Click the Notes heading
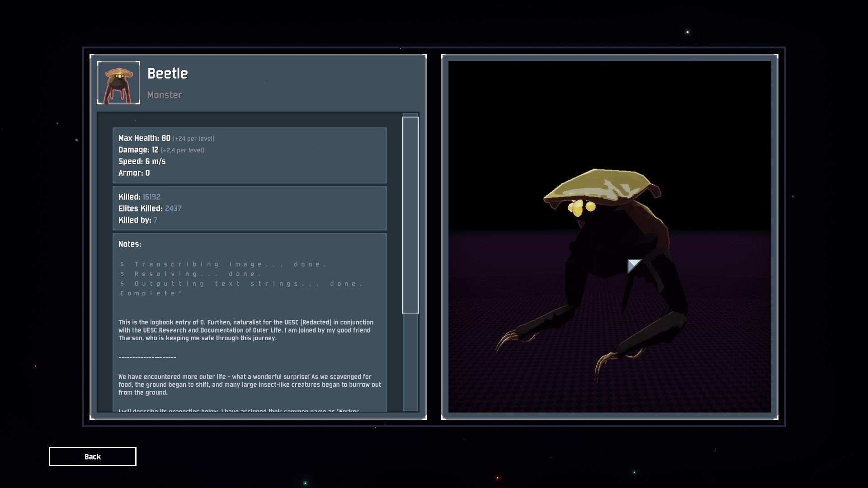868x488 pixels. pos(130,244)
